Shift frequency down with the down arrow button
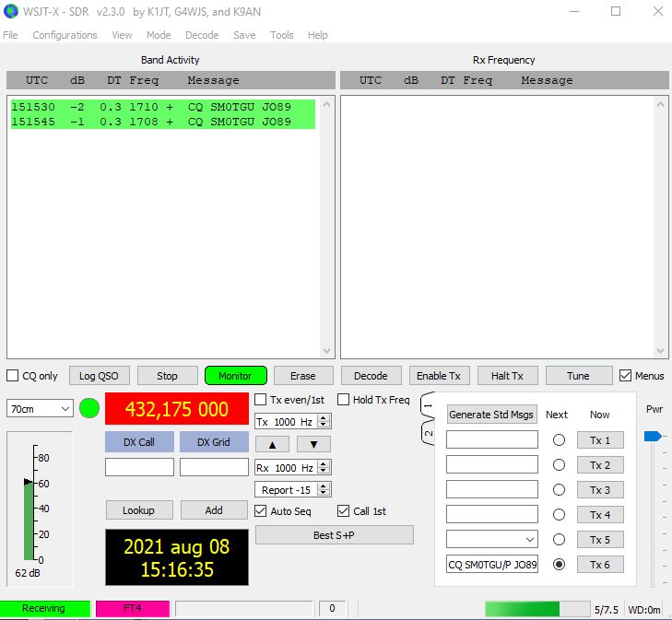Screen dimensions: 672x620 [x=313, y=444]
